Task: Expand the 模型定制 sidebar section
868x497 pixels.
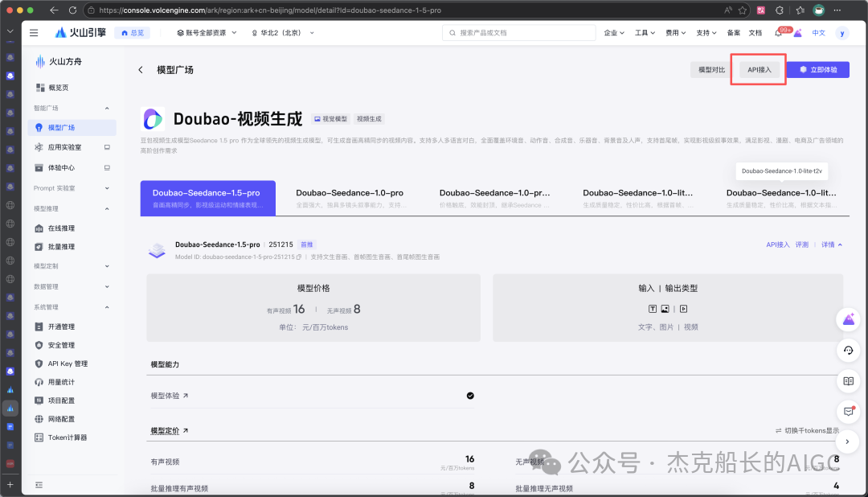Action: tap(107, 266)
